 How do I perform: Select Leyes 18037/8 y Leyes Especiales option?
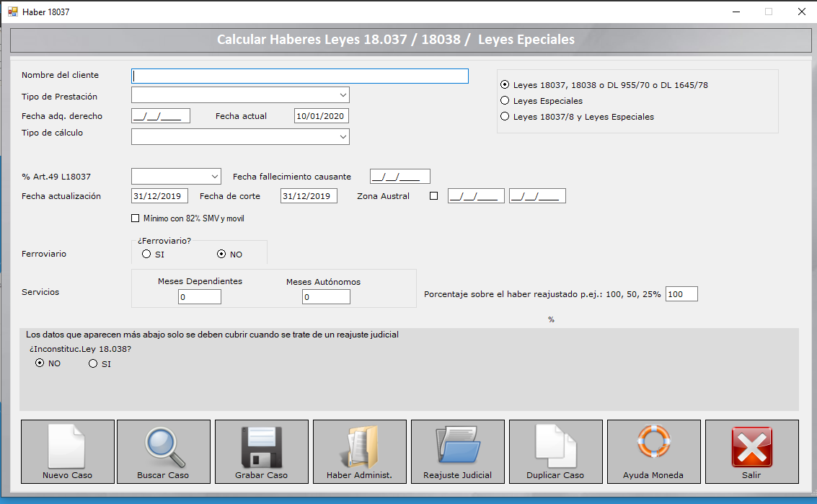point(505,117)
